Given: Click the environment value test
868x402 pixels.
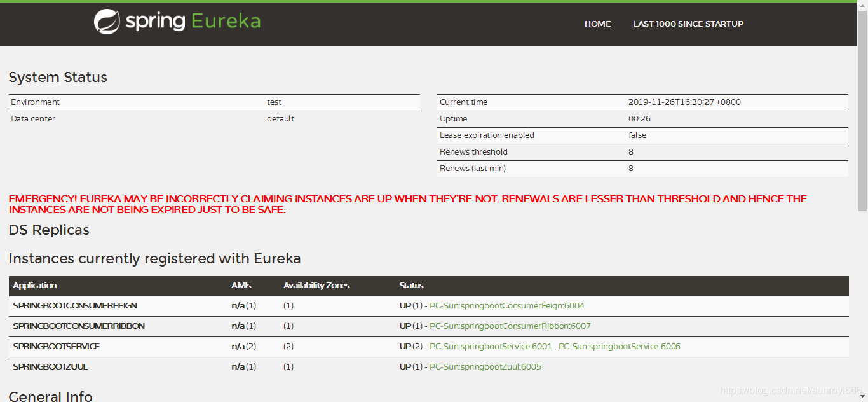Looking at the screenshot, I should [x=275, y=102].
